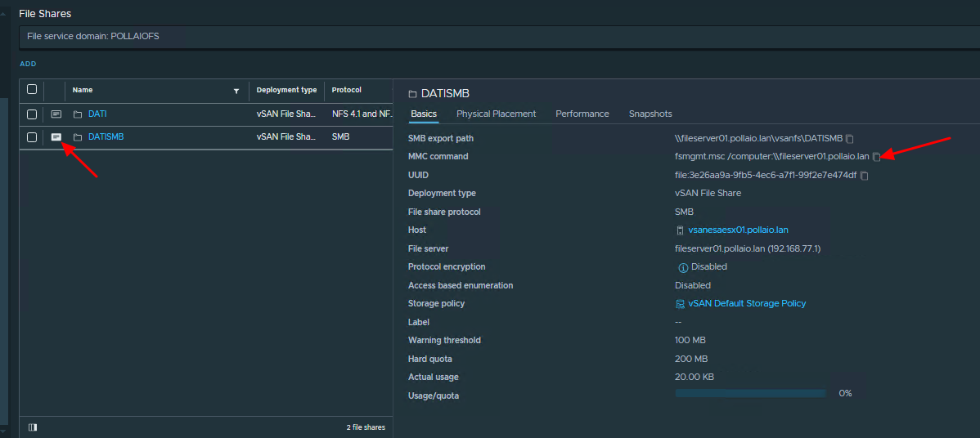Switch to the Basics tab

424,114
